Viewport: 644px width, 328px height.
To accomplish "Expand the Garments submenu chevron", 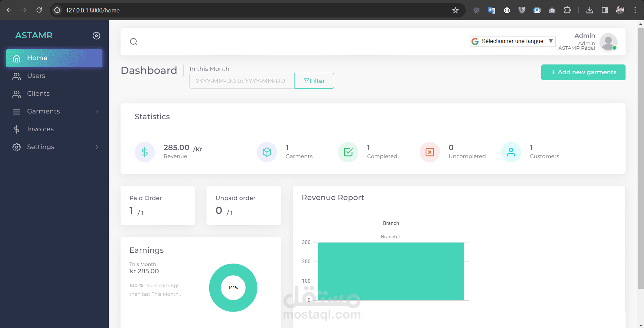I will click(97, 111).
